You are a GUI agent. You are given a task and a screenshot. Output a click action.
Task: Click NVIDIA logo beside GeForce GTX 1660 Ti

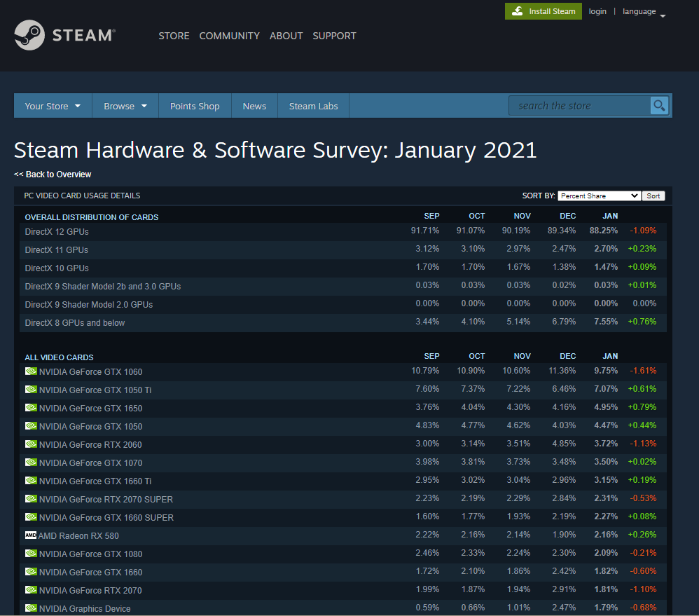click(31, 481)
